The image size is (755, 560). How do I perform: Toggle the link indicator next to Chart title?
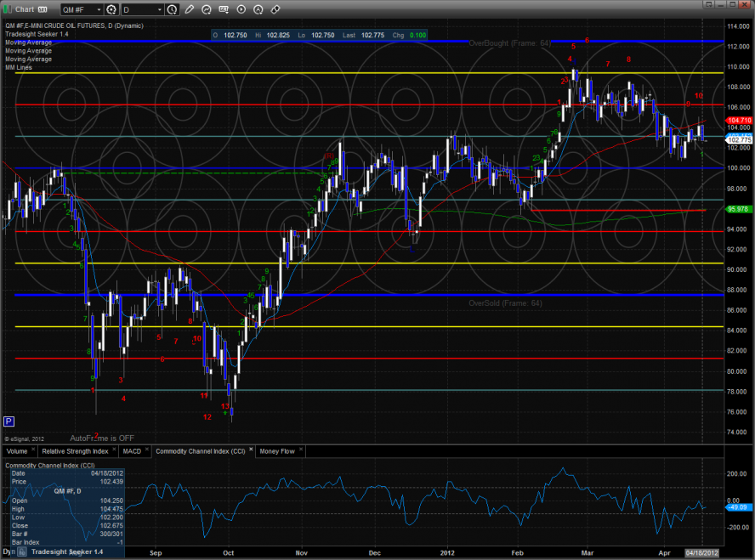point(43,10)
